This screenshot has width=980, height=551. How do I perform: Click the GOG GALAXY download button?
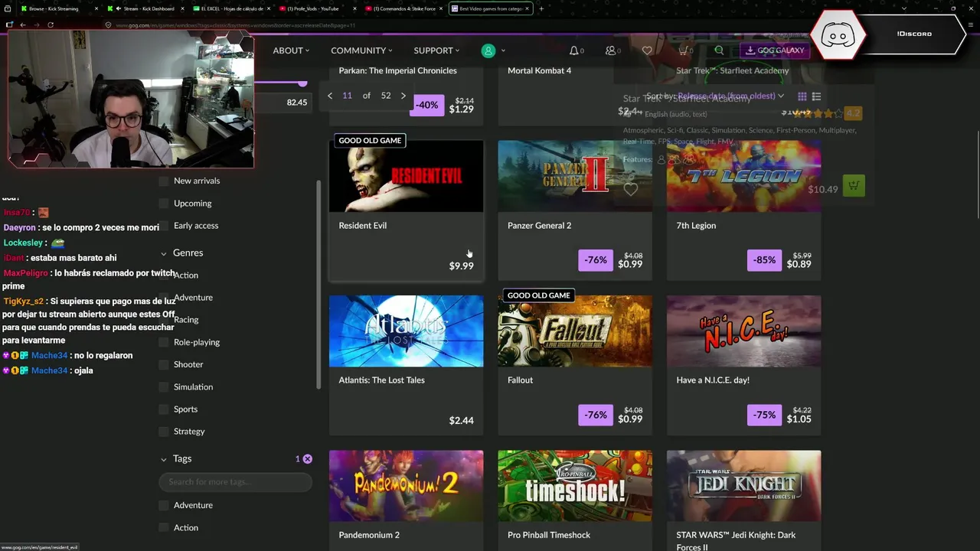[x=775, y=51]
